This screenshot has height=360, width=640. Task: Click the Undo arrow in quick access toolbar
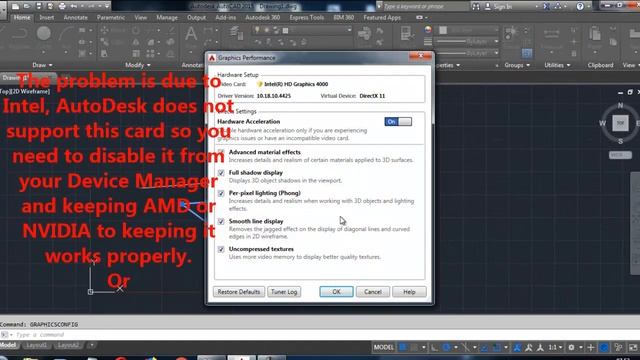(74, 6)
